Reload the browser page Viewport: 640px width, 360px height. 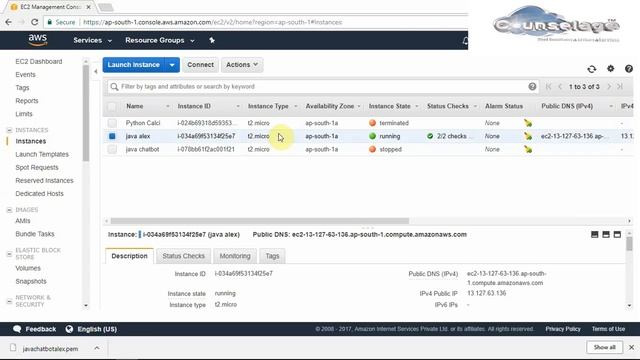[x=35, y=22]
